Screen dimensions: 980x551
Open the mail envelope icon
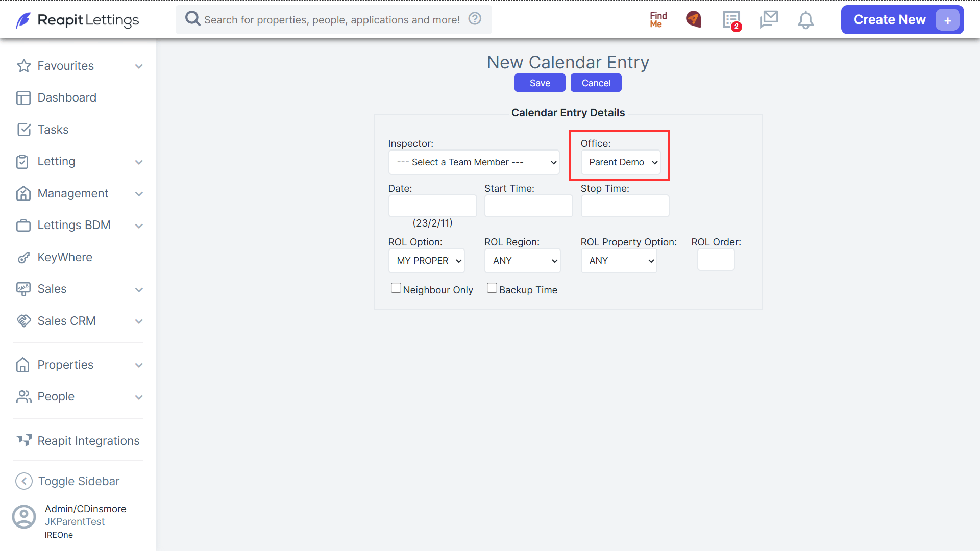769,19
